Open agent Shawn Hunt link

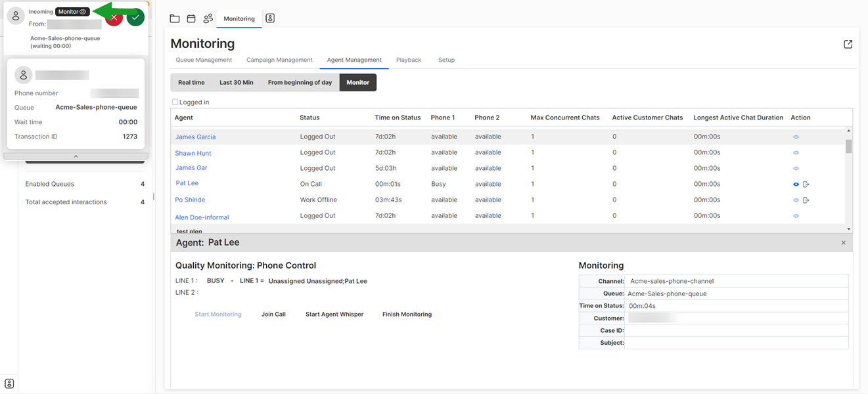coord(193,153)
